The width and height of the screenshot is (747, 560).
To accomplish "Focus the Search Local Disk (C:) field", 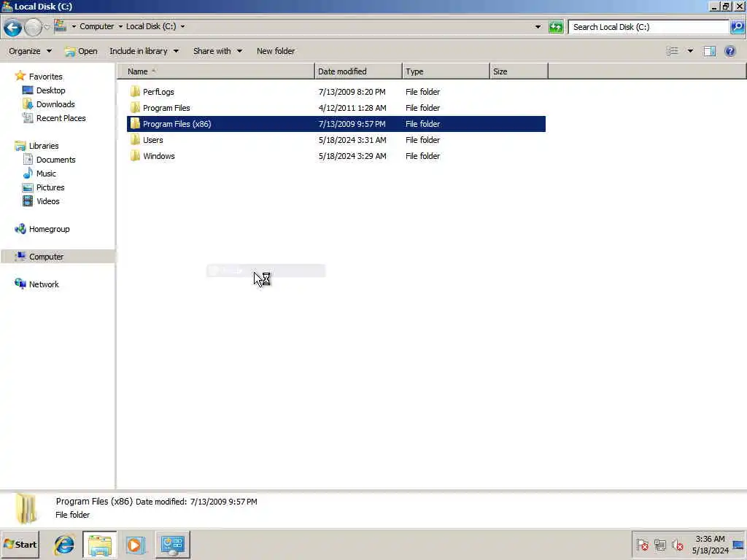I will coord(649,27).
